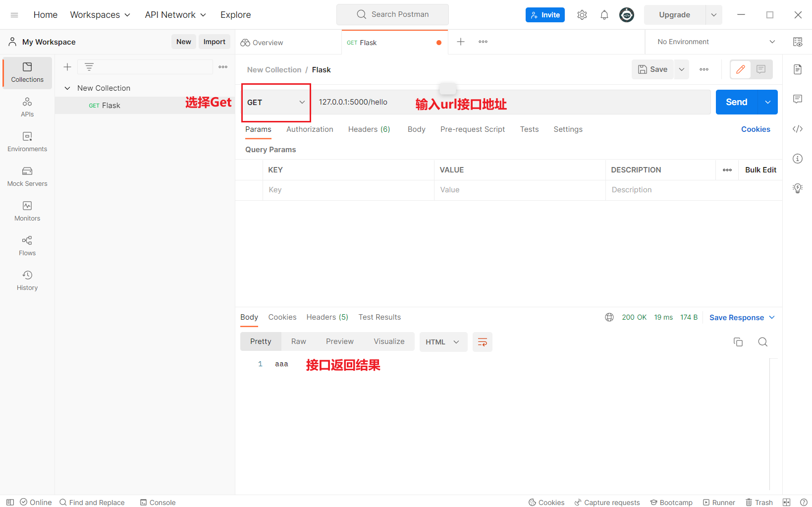Search within the response body
Screen dimensions: 812x507
tap(763, 342)
